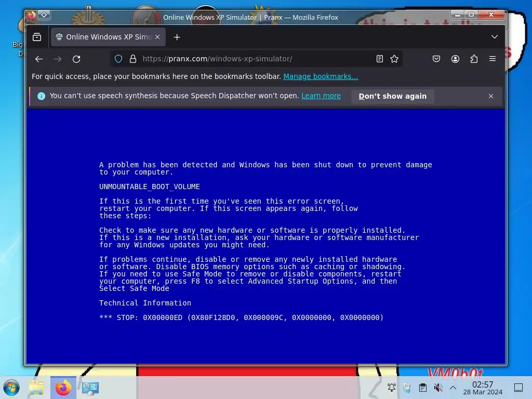532x399 pixels.
Task: Open the Firefox account icon
Action: [x=455, y=59]
